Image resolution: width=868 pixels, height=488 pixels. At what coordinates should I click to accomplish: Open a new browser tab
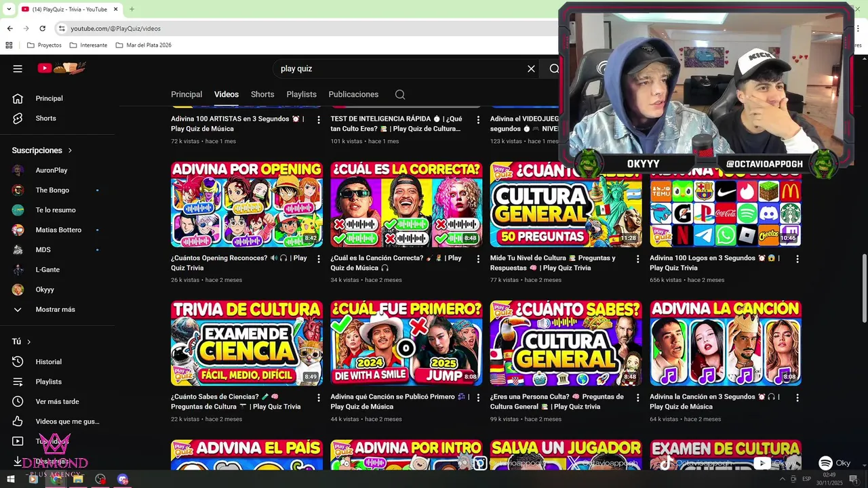pos(132,9)
